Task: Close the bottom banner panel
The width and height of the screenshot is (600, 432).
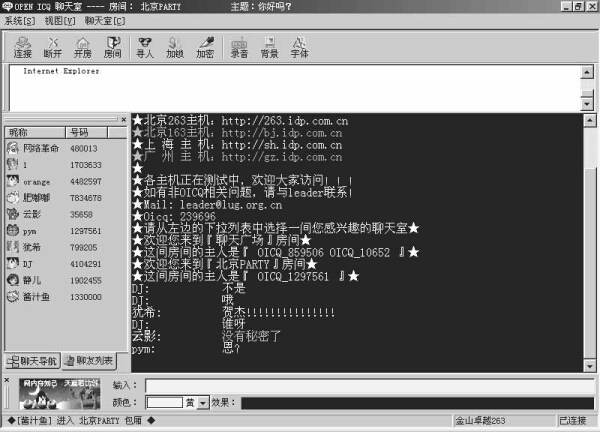Action: (7, 380)
